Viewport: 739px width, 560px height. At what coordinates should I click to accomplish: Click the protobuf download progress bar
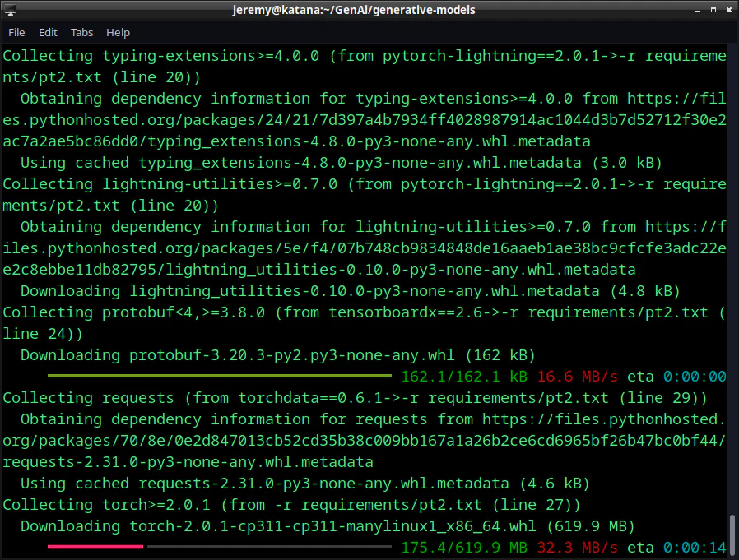point(220,376)
